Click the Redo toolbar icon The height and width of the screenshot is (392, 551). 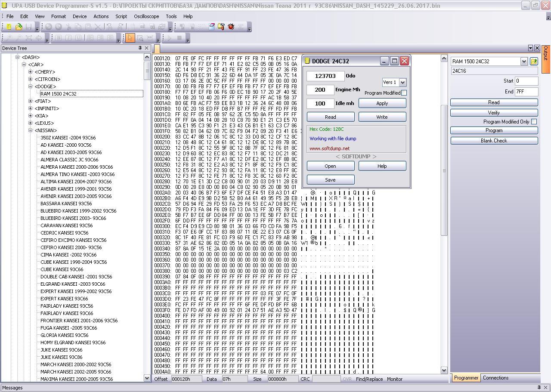click(59, 27)
